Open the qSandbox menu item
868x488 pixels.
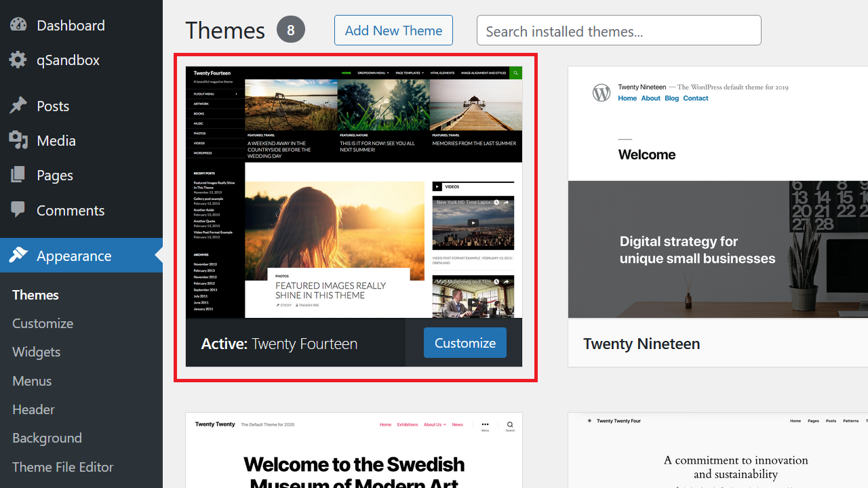(x=81, y=60)
